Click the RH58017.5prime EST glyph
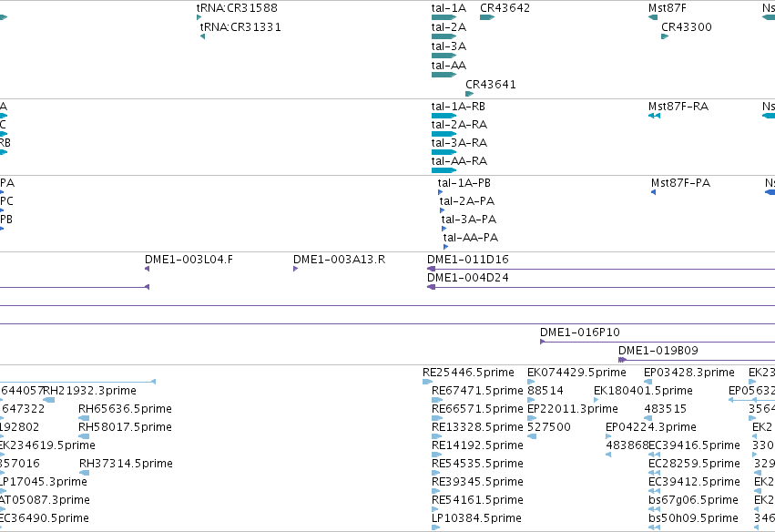 point(84,436)
